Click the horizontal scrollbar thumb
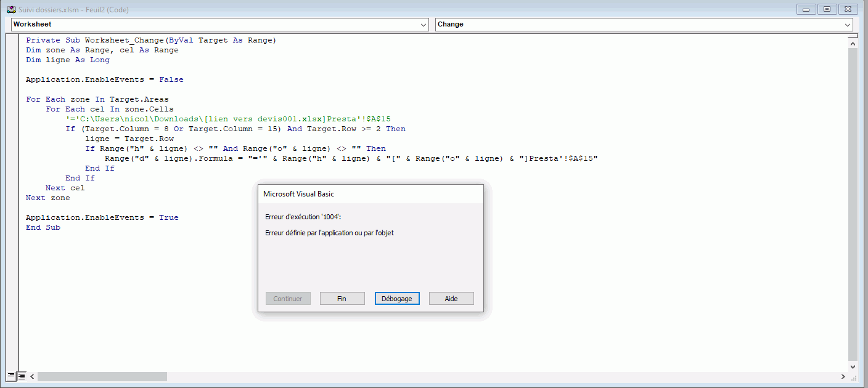This screenshot has height=388, width=868. coord(102,376)
